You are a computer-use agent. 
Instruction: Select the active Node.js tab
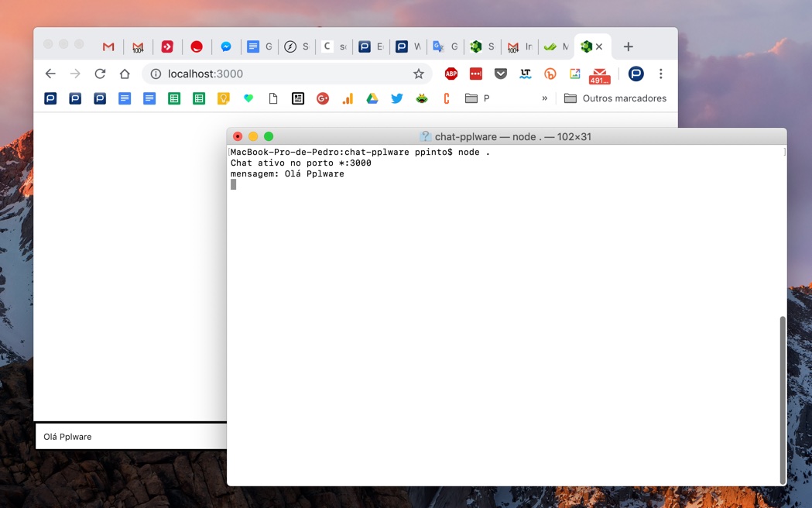tap(587, 46)
